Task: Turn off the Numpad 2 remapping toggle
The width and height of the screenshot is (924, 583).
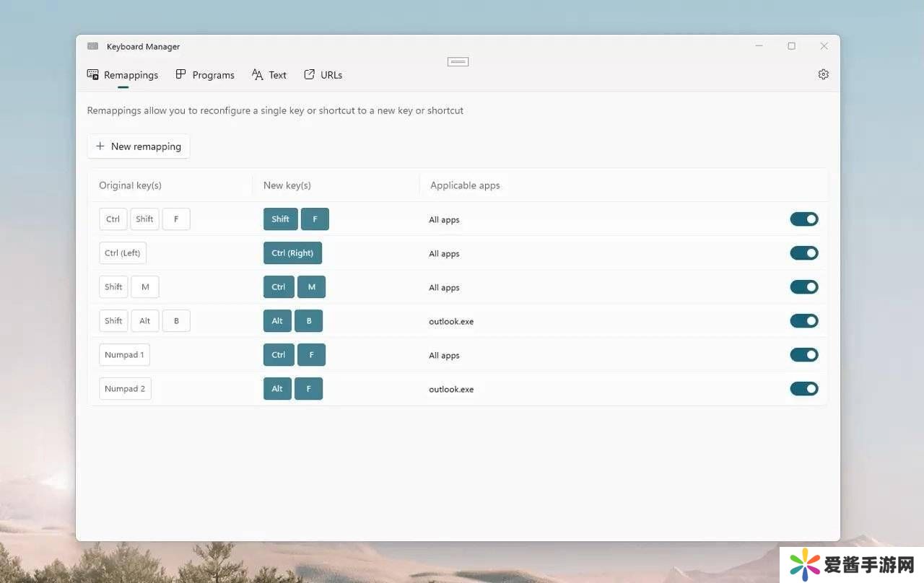Action: pyautogui.click(x=803, y=389)
